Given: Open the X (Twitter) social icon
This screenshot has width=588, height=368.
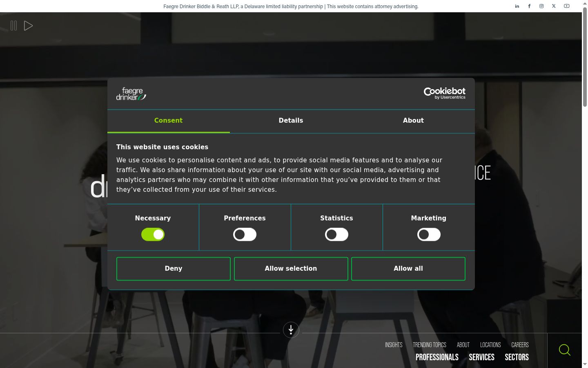Looking at the screenshot, I should coord(554,6).
